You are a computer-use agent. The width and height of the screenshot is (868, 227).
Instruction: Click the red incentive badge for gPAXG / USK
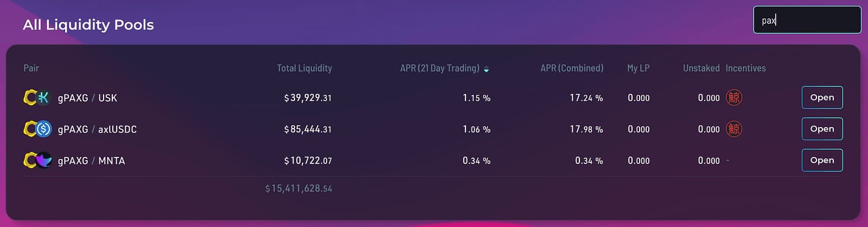coord(734,98)
